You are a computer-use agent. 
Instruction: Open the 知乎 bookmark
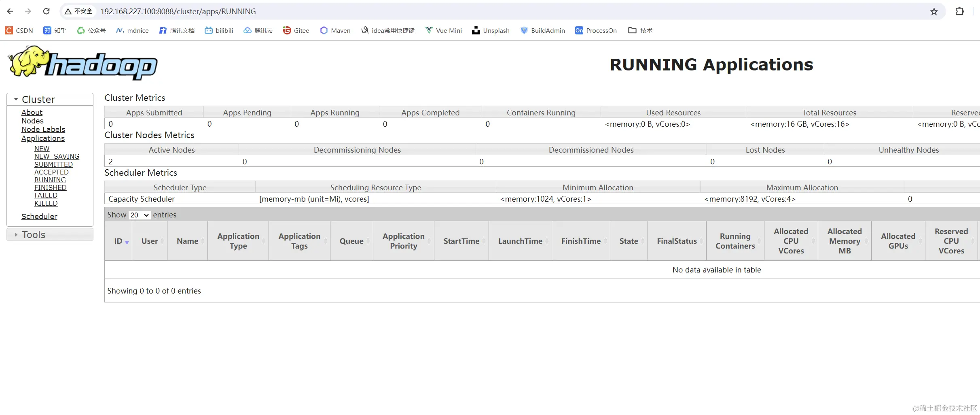tap(55, 30)
